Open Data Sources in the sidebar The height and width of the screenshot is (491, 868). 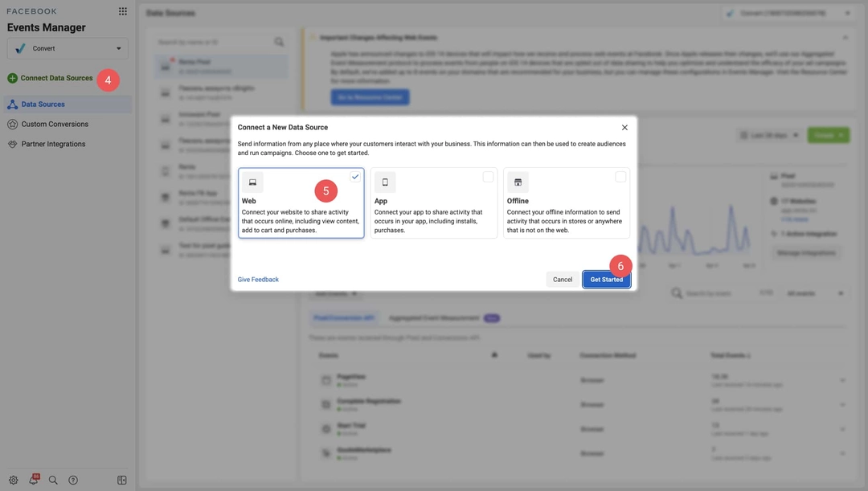(x=68, y=104)
